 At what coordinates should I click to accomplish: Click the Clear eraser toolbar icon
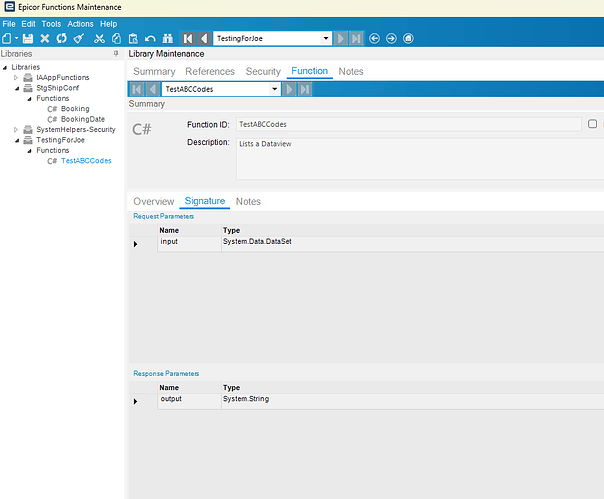[77, 38]
